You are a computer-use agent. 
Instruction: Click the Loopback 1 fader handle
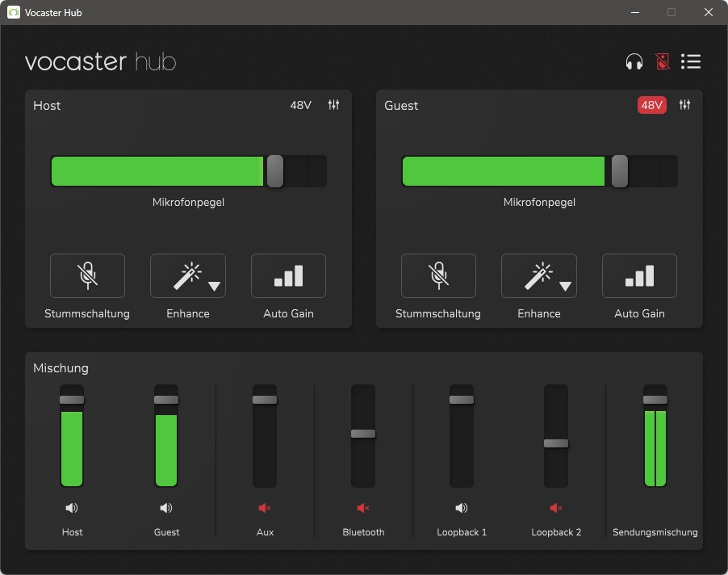[462, 400]
